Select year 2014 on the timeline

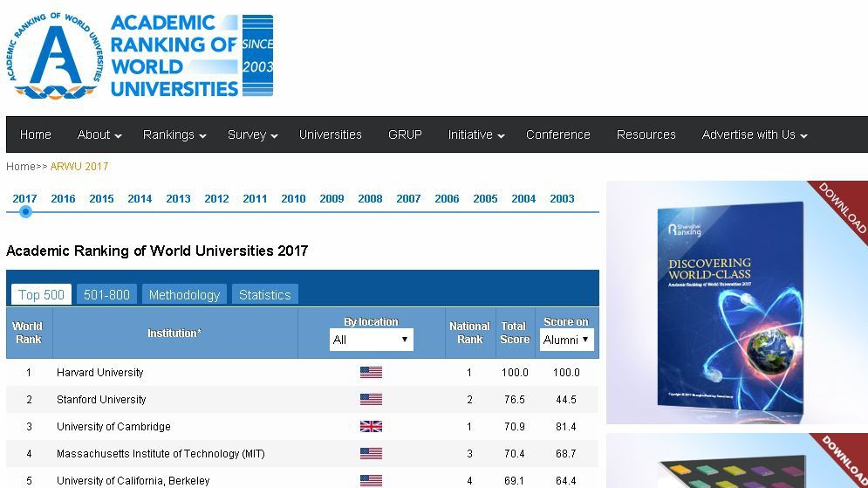pos(140,198)
